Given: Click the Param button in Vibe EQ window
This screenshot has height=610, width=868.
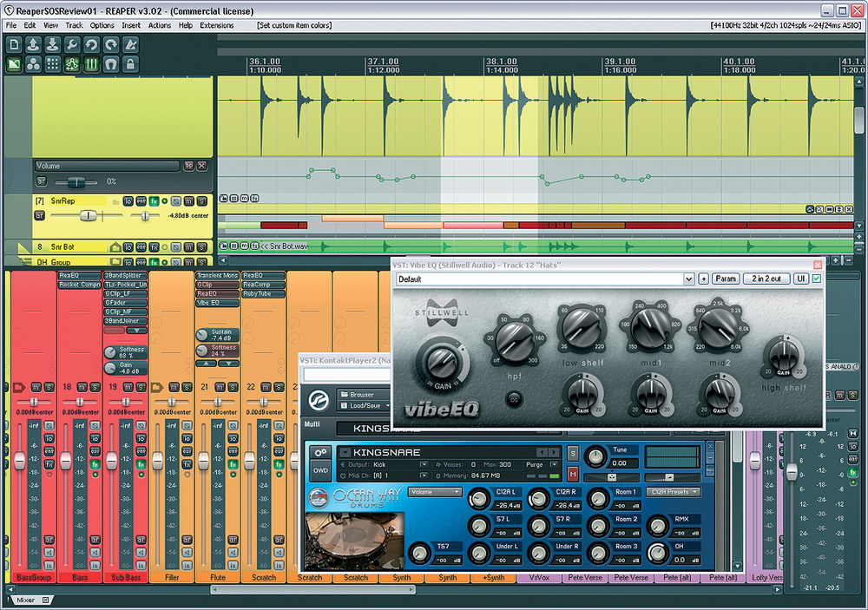Looking at the screenshot, I should (726, 279).
